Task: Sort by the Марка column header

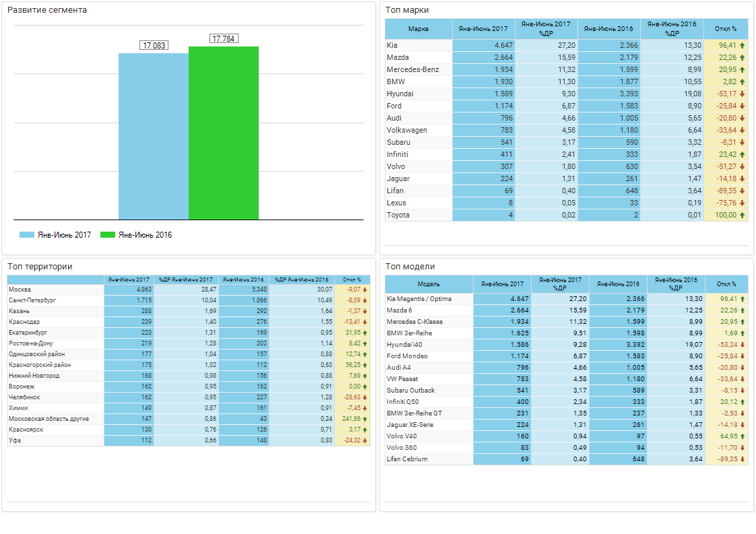Action: pyautogui.click(x=418, y=29)
